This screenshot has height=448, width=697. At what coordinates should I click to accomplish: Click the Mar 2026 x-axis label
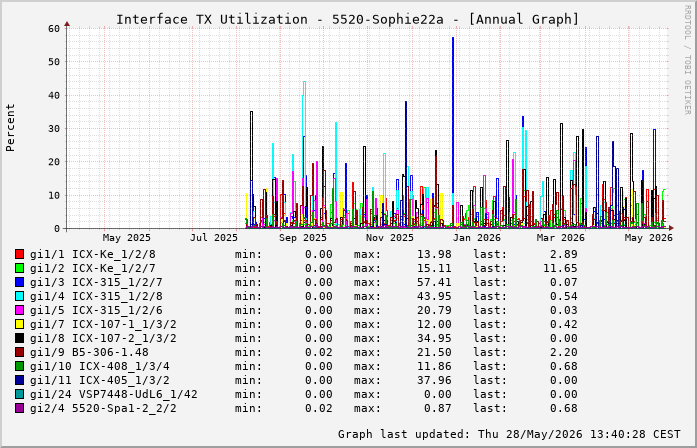click(x=561, y=238)
